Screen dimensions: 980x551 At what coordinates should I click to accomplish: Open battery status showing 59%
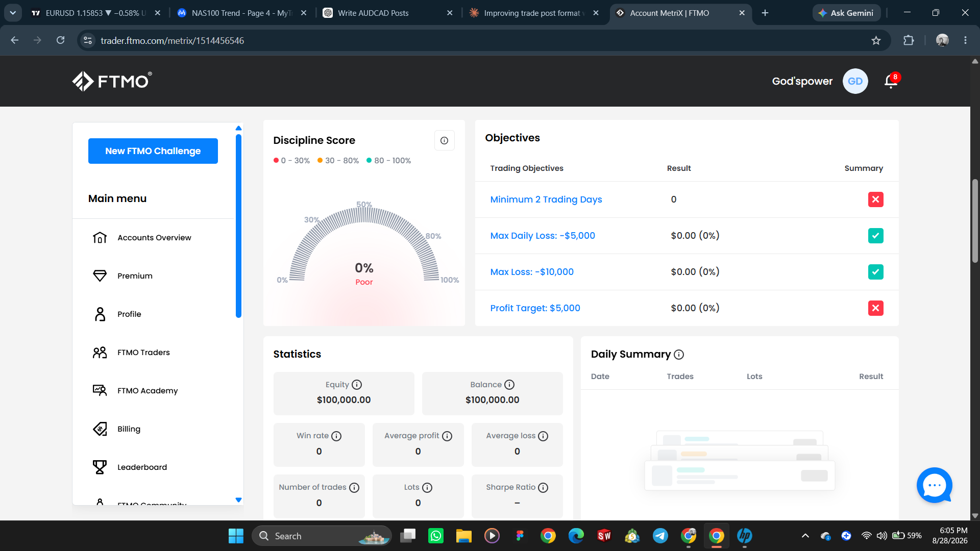[906, 536]
